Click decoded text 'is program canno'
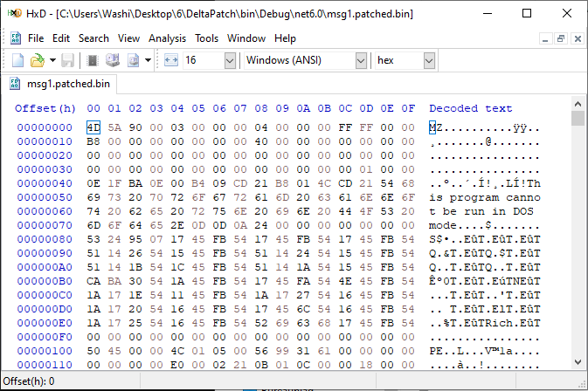Viewport: 588px width, 391px height. tap(485, 197)
